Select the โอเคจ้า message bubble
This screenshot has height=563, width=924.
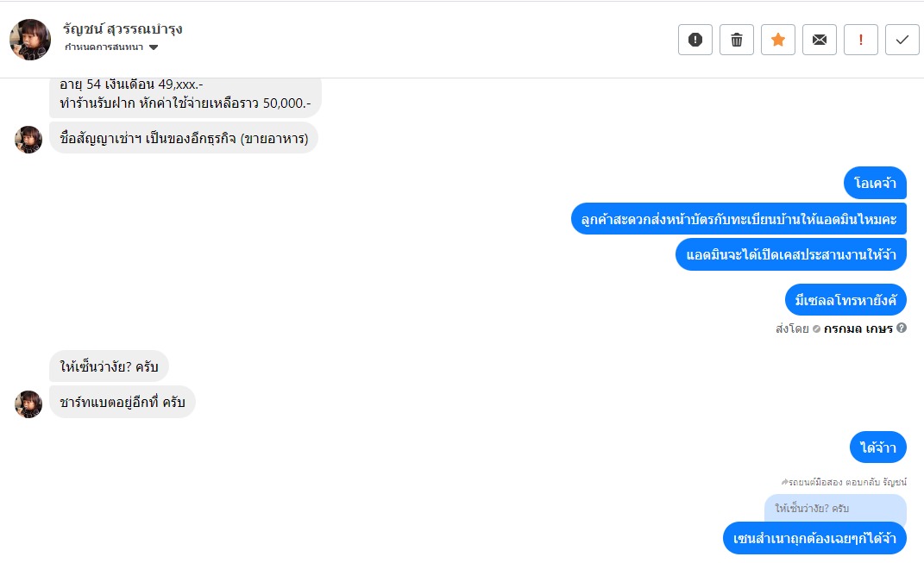(x=875, y=183)
